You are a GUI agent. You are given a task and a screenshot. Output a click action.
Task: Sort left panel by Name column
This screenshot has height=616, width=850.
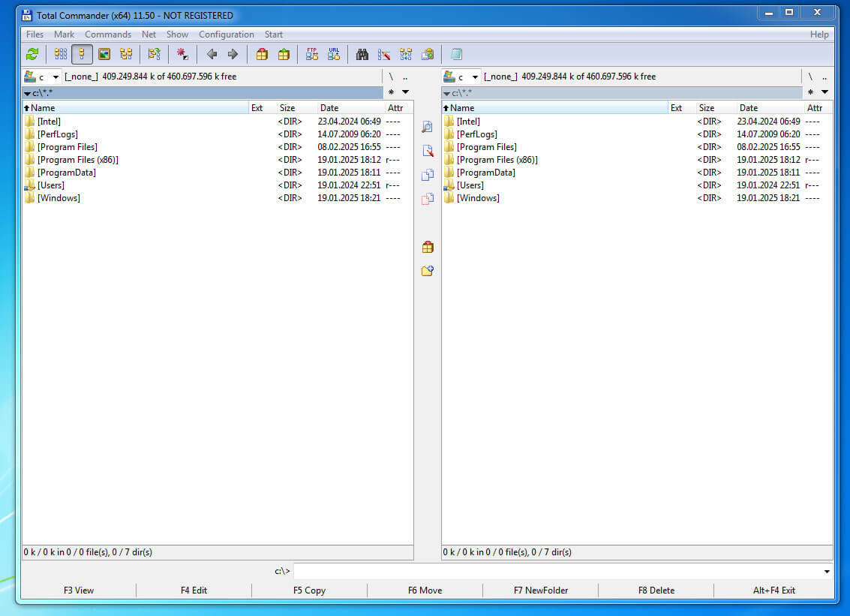(136, 108)
